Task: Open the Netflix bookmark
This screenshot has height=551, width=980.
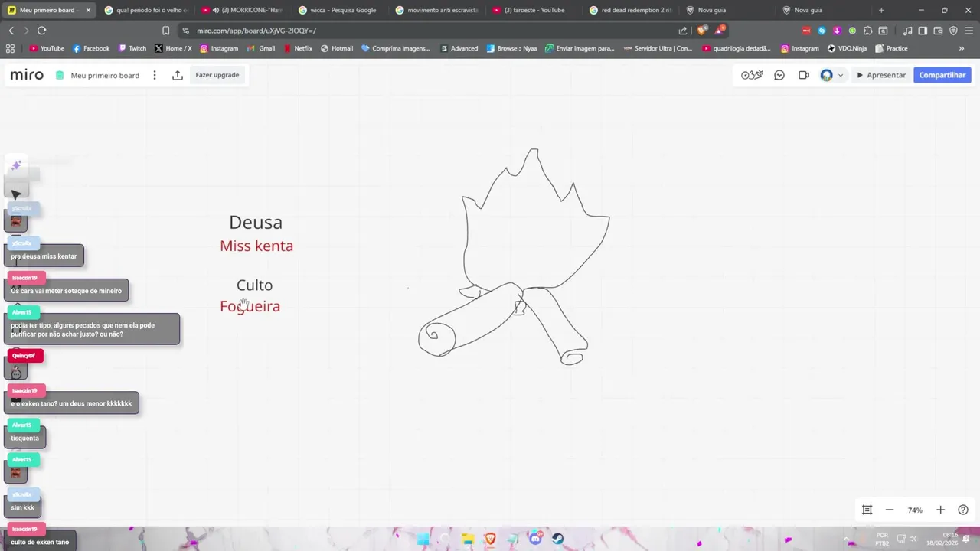Action: 298,48
